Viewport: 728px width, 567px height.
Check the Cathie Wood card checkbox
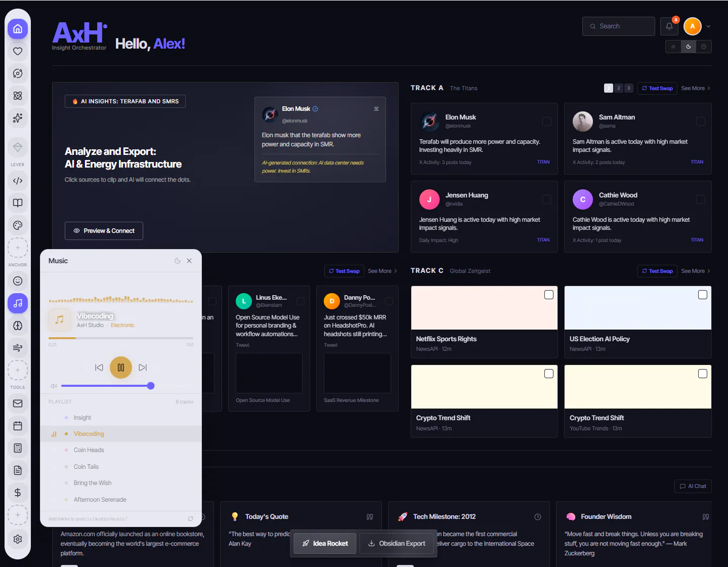[x=701, y=199]
